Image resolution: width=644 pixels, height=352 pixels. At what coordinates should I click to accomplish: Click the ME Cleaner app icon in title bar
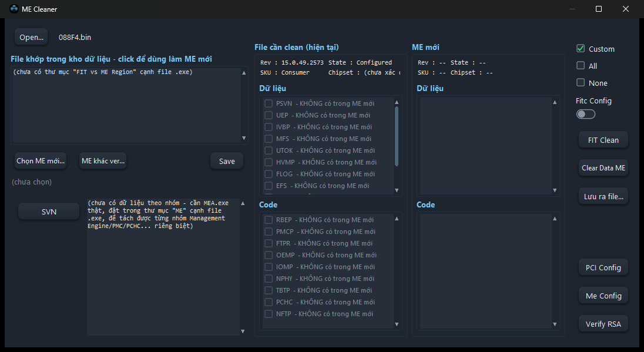pos(14,9)
